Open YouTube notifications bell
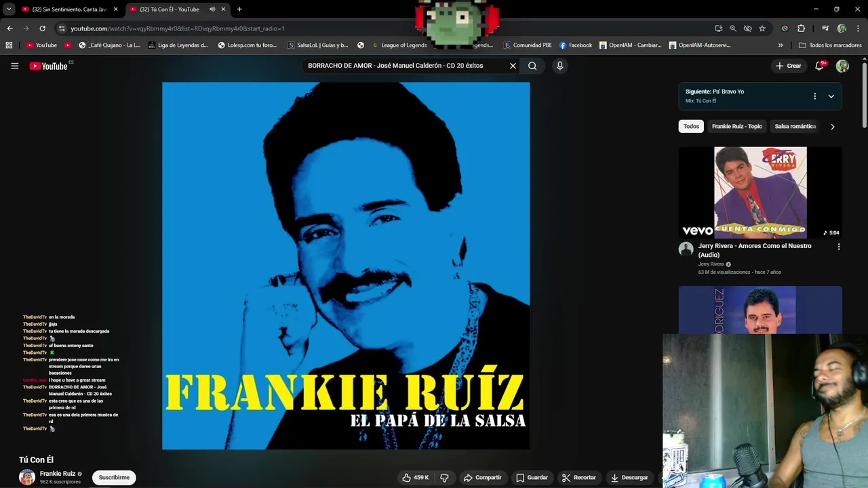Image resolution: width=868 pixels, height=488 pixels. click(819, 66)
